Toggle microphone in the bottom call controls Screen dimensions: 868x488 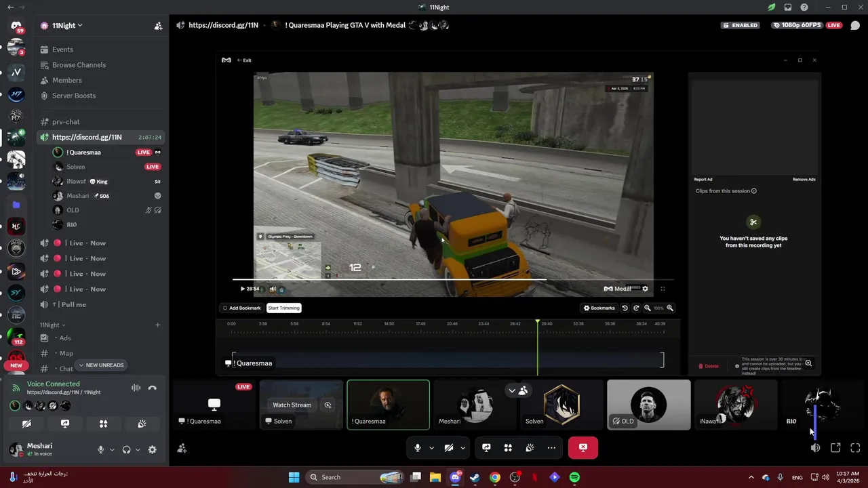[418, 448]
